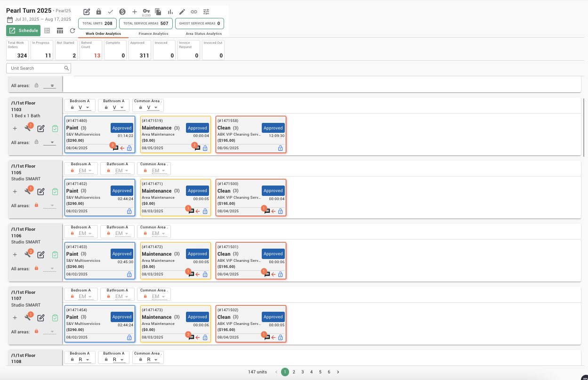Open Bathroom A EM dropdown for unit 1107
The width and height of the screenshot is (588, 380).
pyautogui.click(x=122, y=297)
